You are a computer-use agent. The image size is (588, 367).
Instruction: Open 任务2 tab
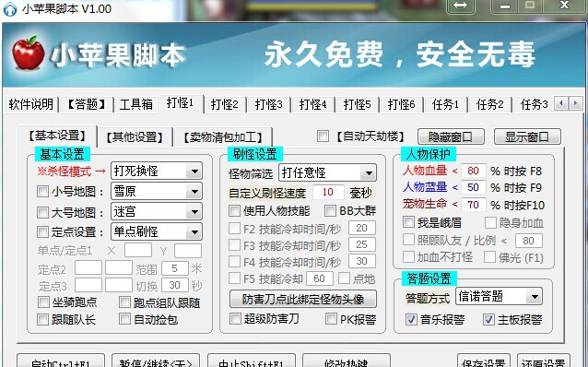(489, 104)
